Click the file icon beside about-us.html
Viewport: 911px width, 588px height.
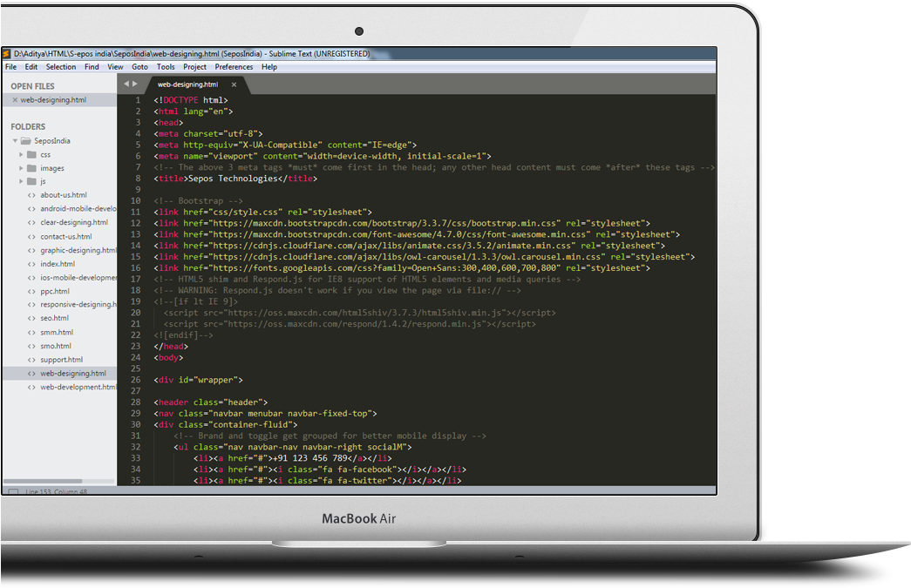31,195
